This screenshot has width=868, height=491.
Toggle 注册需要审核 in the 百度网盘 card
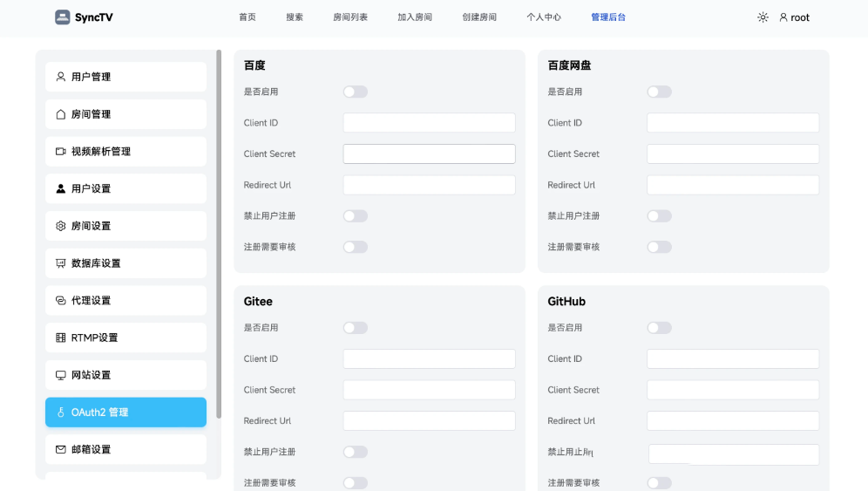tap(660, 247)
